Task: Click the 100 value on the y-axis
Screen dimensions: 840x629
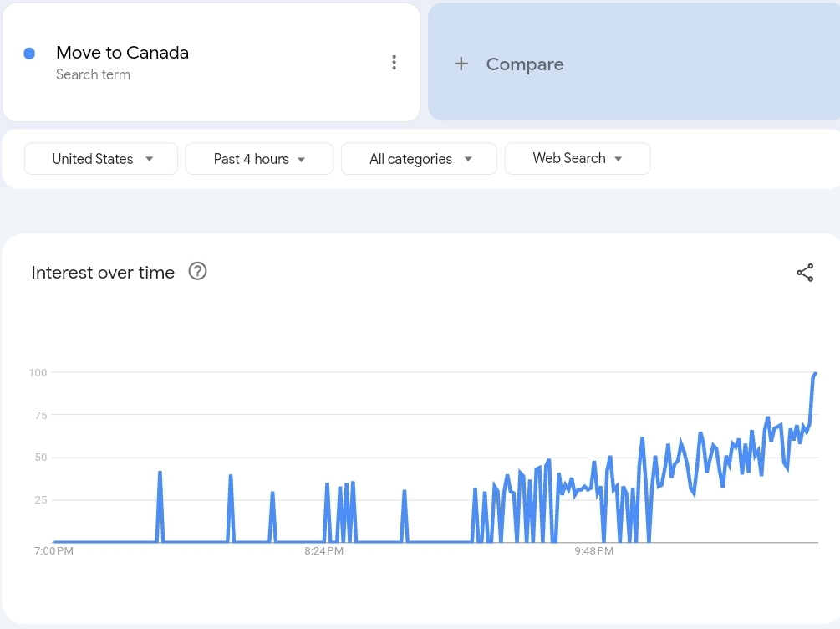Action: [38, 372]
